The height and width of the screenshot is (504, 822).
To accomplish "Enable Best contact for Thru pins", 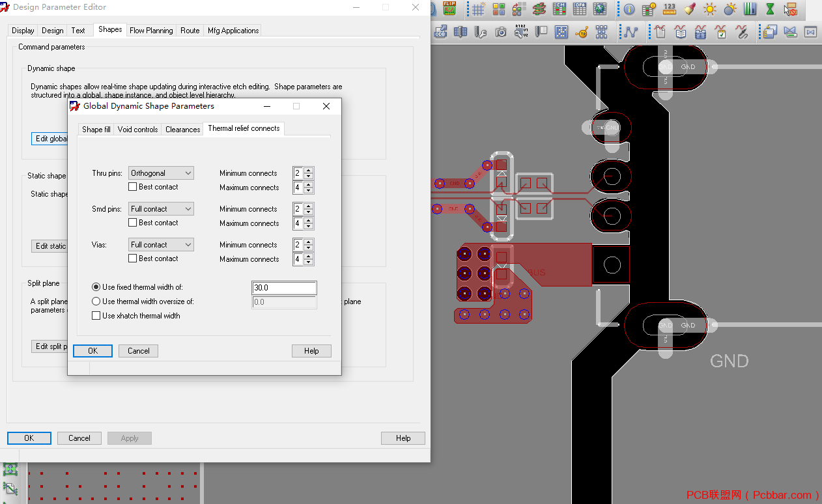I will tap(133, 187).
